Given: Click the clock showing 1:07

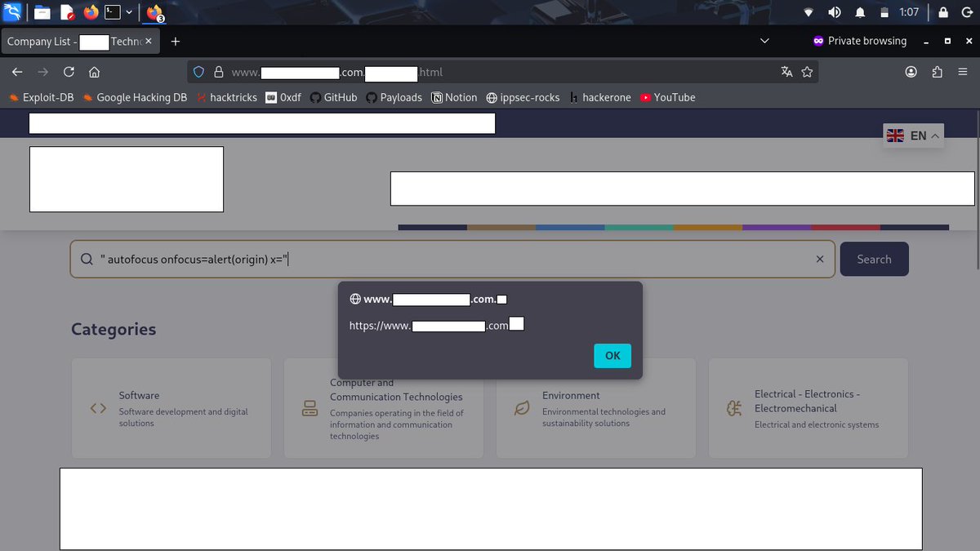Looking at the screenshot, I should tap(908, 12).
